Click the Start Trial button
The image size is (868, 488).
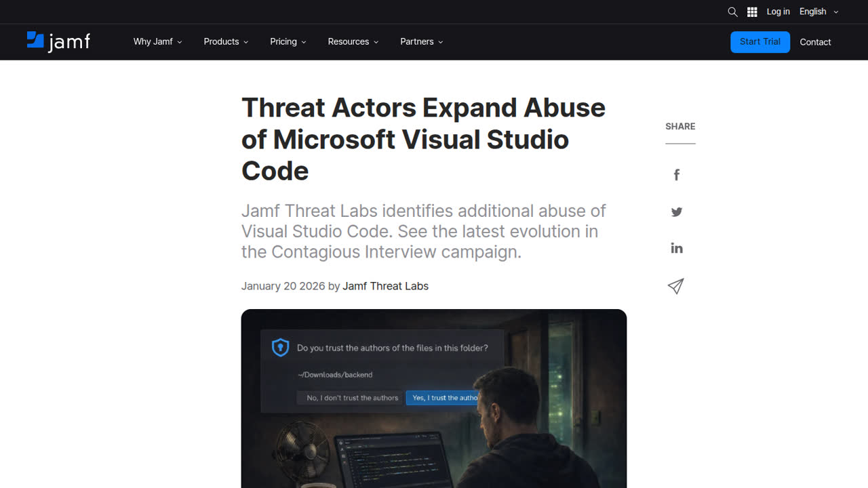click(760, 42)
